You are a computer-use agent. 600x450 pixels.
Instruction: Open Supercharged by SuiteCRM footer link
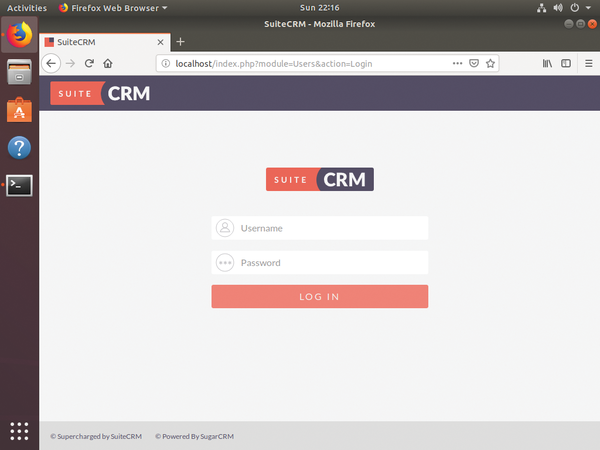click(x=96, y=436)
